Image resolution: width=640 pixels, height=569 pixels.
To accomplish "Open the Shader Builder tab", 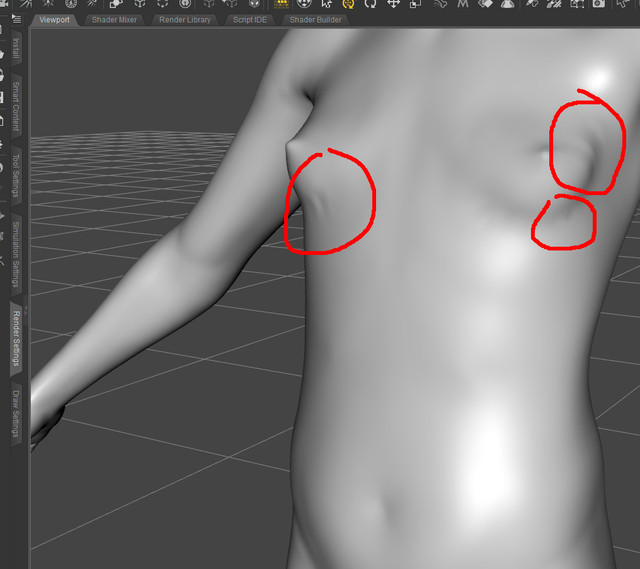I will [x=315, y=20].
